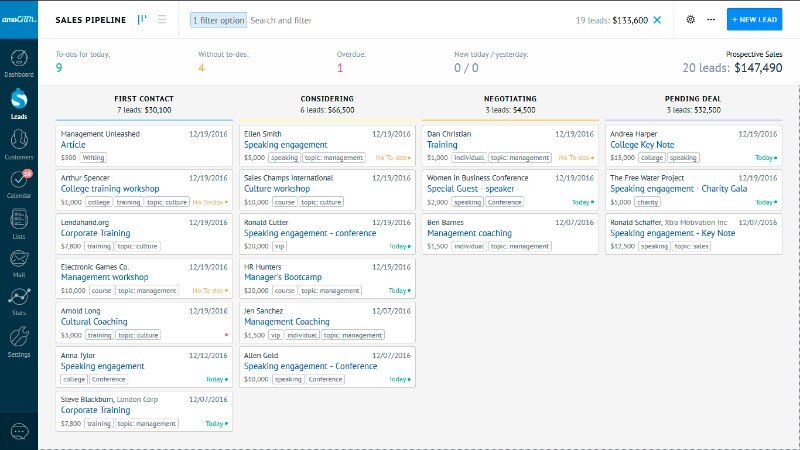This screenshot has width=800, height=450.
Task: Open Settings from the sidebar
Action: [x=18, y=341]
